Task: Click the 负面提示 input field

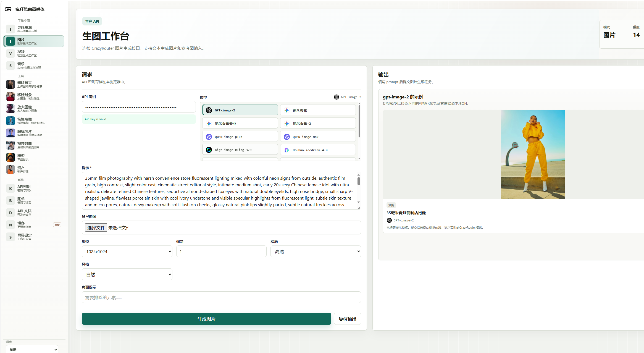Action: pos(221,297)
